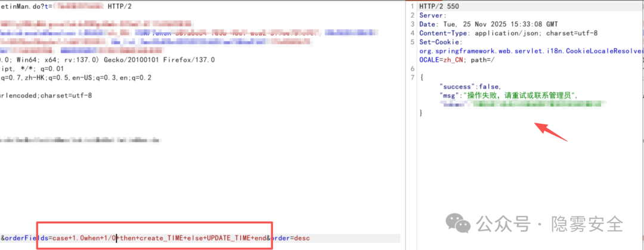Click the '"msg":"操作失败' JSON message line
Viewport: 644px width, 250px height.
click(x=509, y=96)
